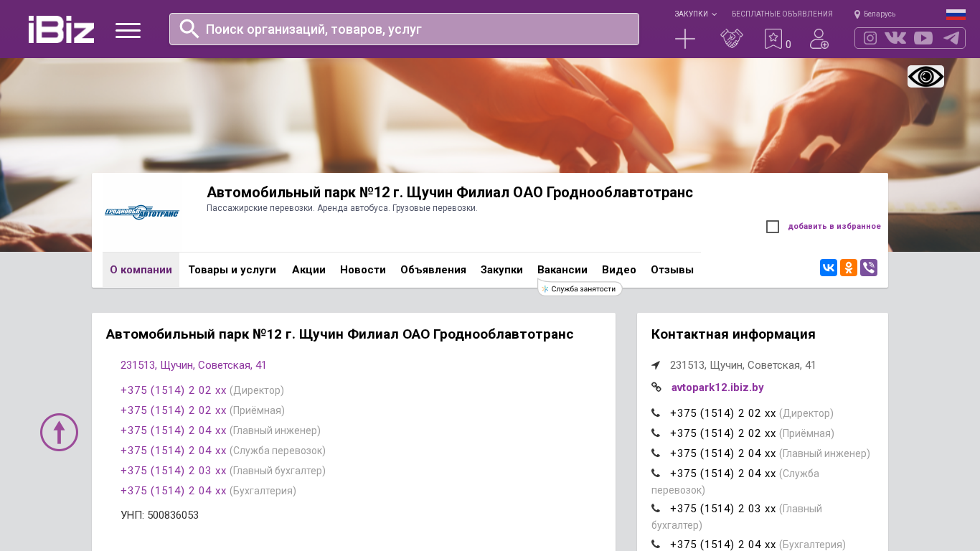Screen dimensions: 980x551
Task: Click the purple address link 231513, Щучин, Советская, 41
Action: tap(194, 365)
